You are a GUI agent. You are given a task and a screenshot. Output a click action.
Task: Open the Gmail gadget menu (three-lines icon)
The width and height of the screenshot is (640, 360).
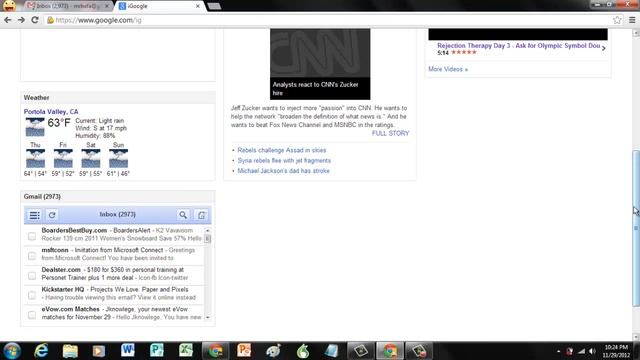(x=35, y=215)
